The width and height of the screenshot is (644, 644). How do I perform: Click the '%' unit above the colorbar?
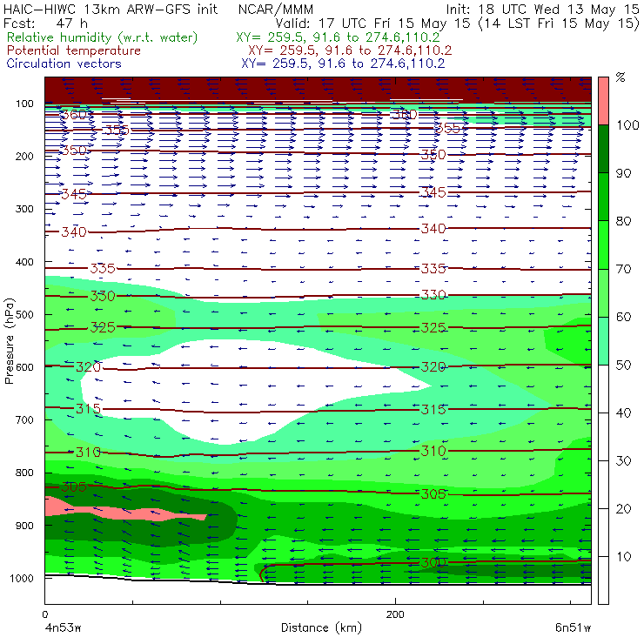tap(621, 77)
